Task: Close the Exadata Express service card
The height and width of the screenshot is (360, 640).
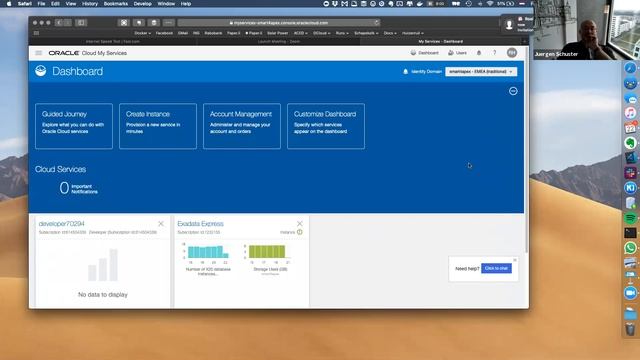Action: [300, 224]
